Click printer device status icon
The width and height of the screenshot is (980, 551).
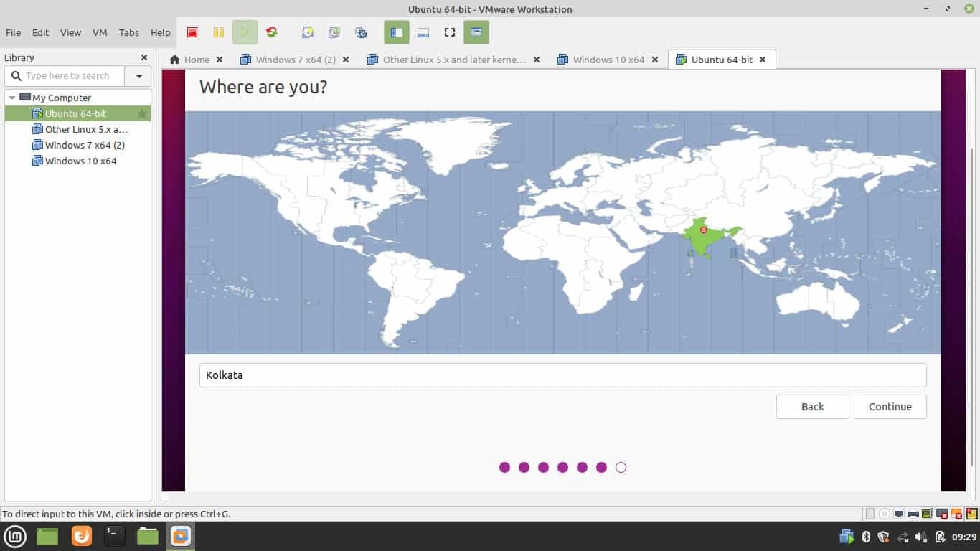pyautogui.click(x=913, y=514)
